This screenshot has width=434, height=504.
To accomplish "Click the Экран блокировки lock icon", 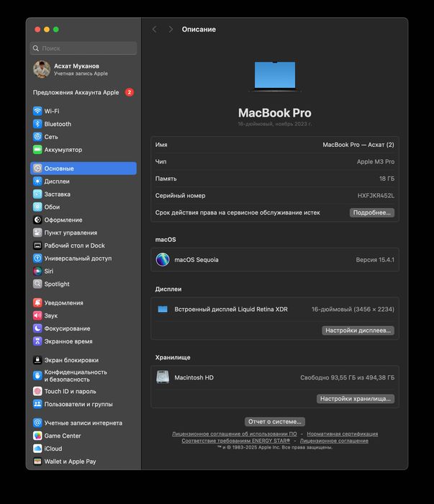I will click(37, 360).
